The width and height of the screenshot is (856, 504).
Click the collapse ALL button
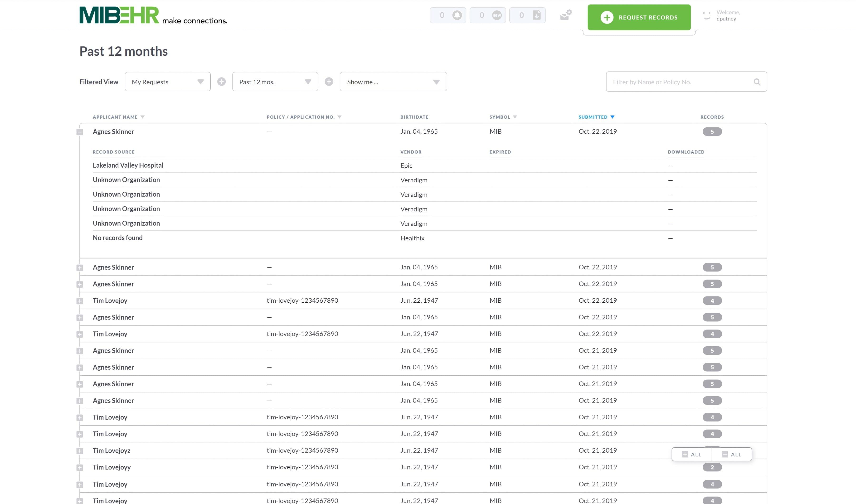[x=732, y=454]
